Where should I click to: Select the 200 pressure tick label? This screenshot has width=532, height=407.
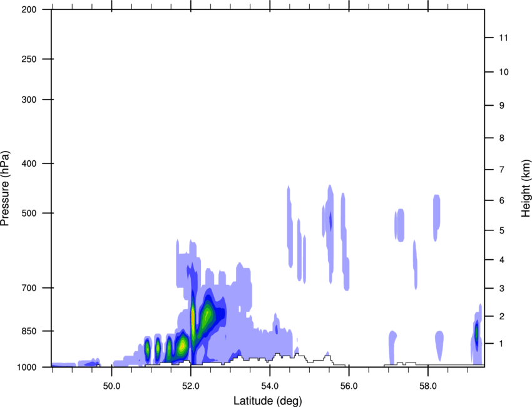pyautogui.click(x=29, y=9)
